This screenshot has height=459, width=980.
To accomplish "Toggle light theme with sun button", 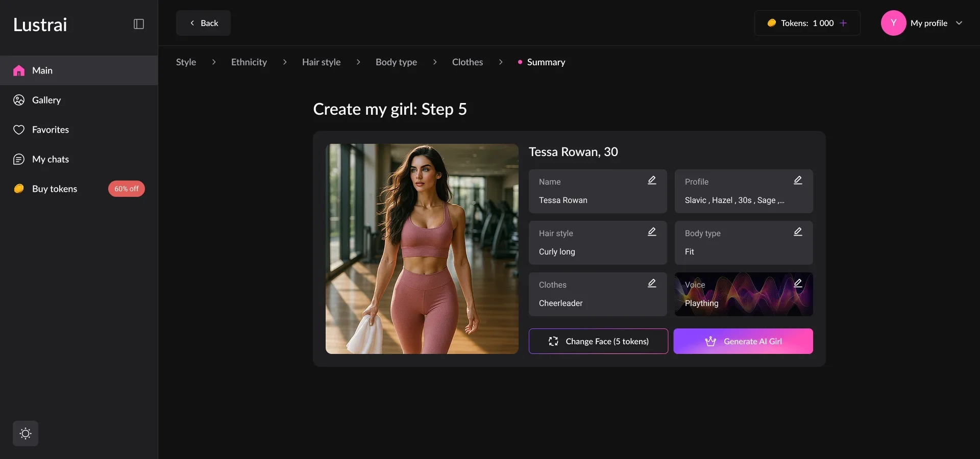I will (26, 433).
